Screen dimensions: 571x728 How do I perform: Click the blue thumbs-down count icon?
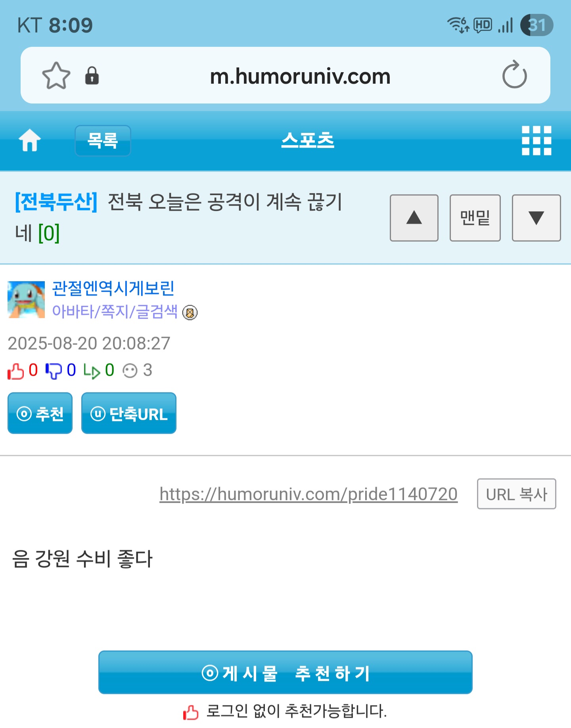pos(54,371)
